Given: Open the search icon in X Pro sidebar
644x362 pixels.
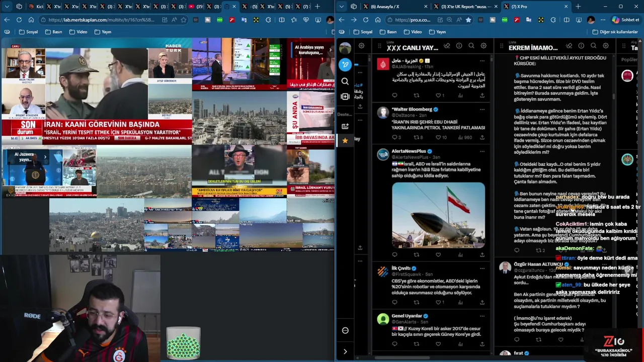Looking at the screenshot, I should (x=345, y=81).
